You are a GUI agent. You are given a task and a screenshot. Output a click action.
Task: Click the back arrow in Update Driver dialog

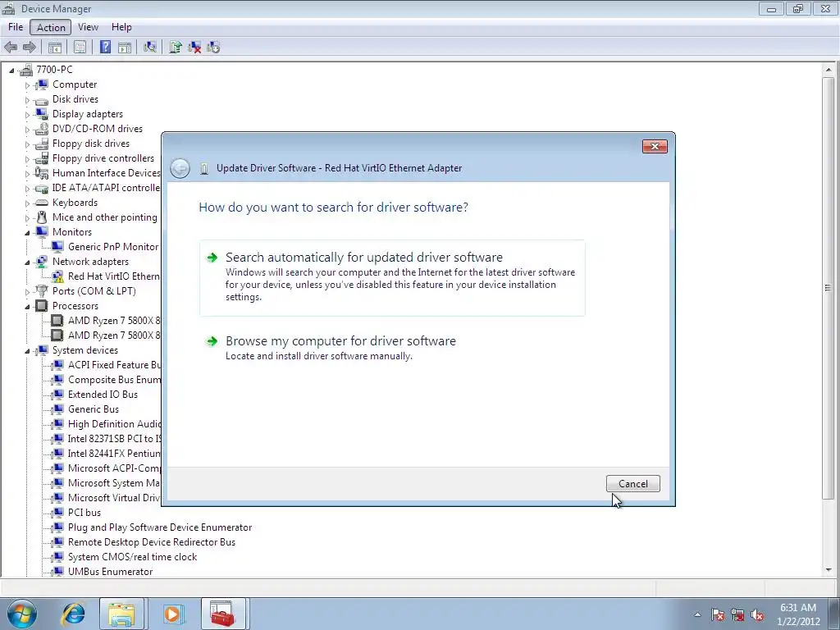pyautogui.click(x=180, y=168)
